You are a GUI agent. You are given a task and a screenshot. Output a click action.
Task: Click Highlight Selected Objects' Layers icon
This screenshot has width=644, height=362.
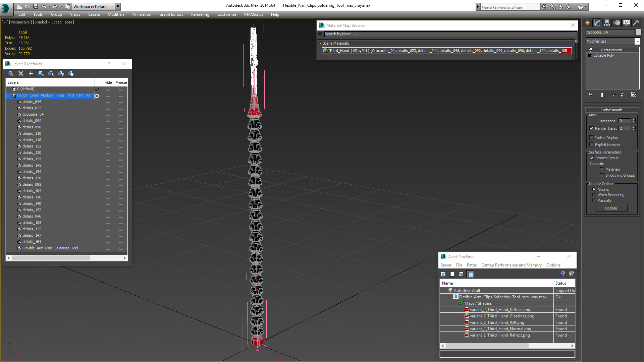(x=51, y=73)
